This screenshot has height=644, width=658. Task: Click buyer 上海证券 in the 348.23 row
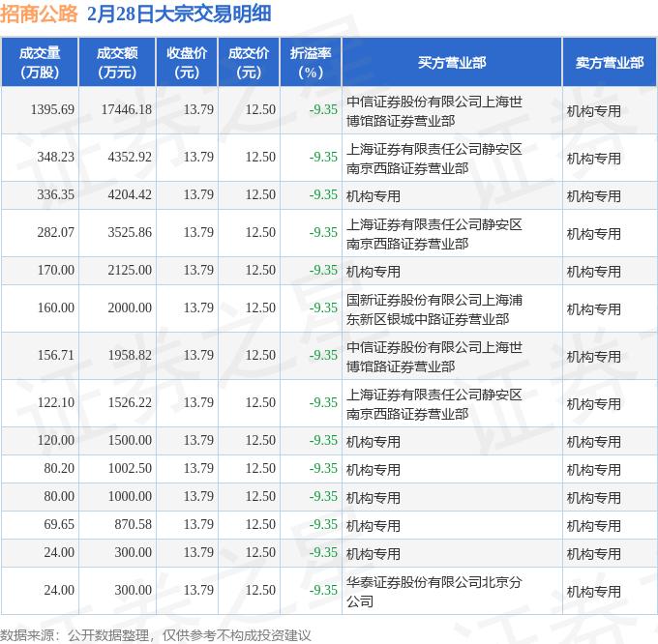[434, 159]
